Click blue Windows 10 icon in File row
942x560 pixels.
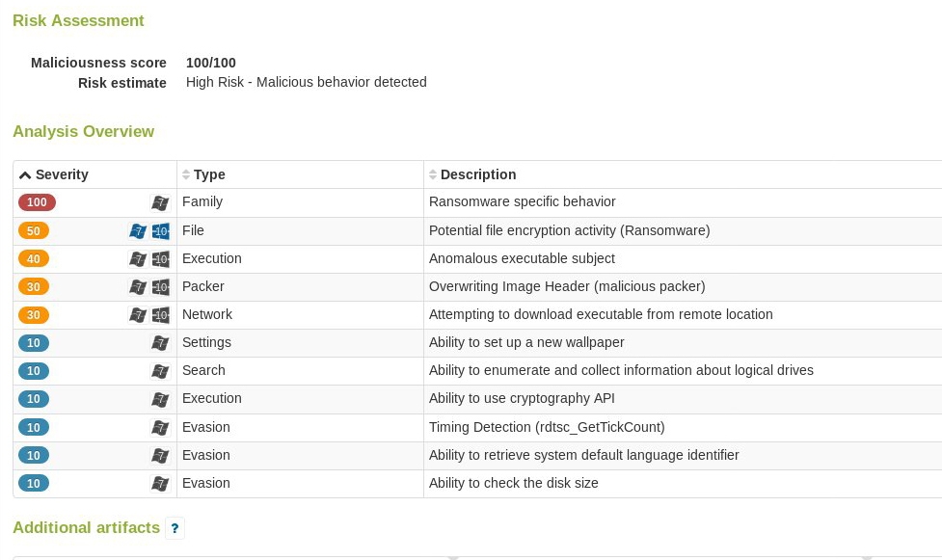pos(160,230)
